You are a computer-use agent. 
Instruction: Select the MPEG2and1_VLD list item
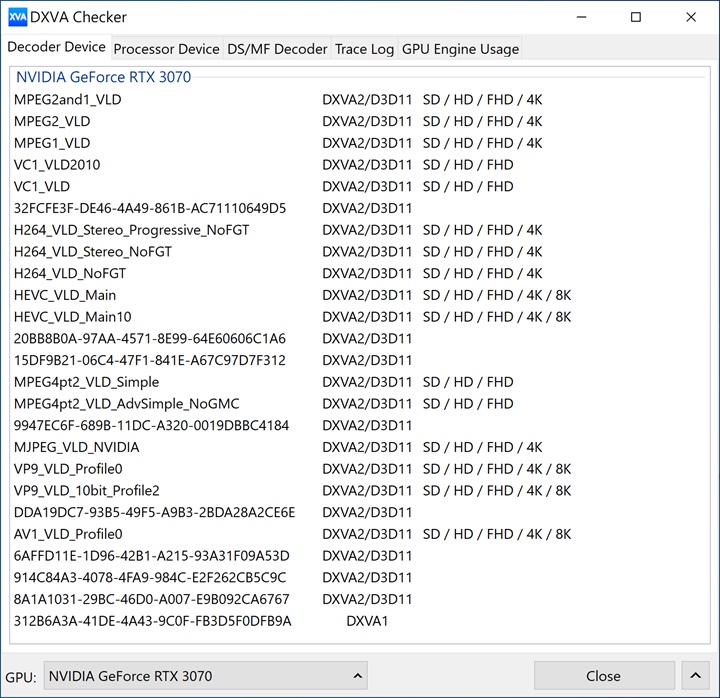[68, 100]
